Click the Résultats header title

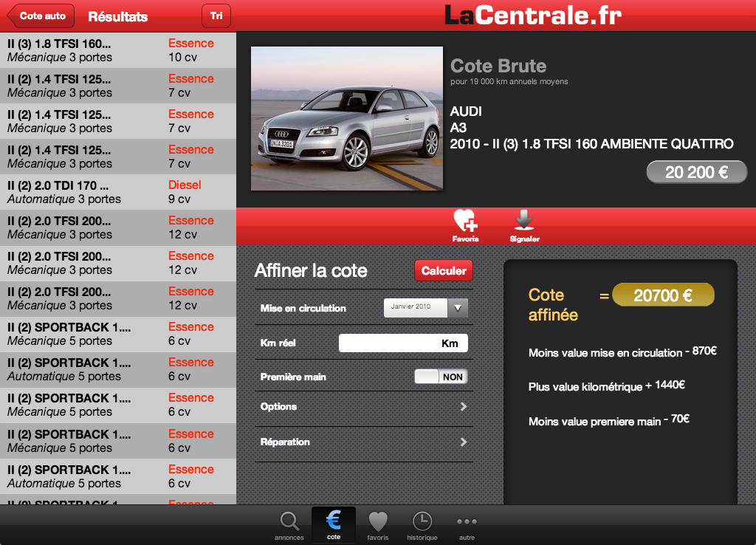118,16
